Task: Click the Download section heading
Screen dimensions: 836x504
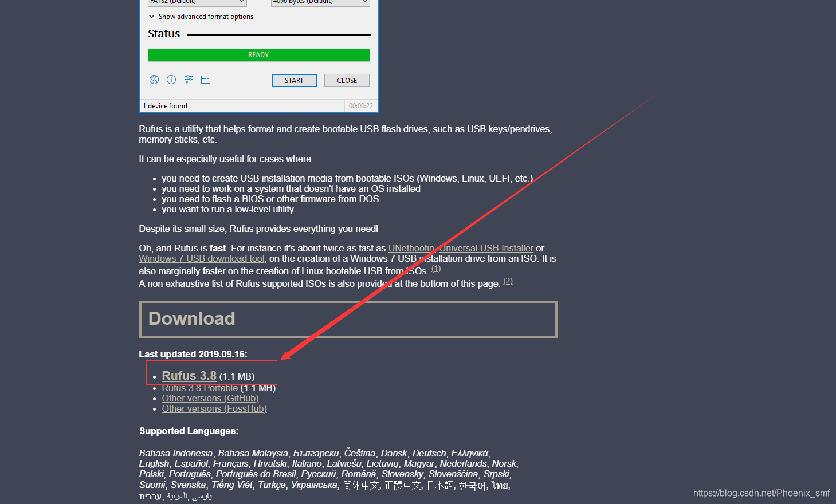Action: 192,318
